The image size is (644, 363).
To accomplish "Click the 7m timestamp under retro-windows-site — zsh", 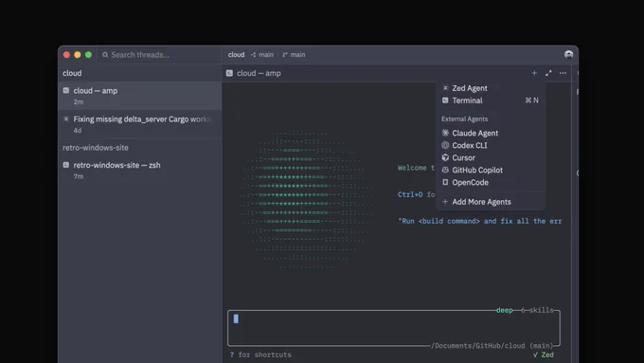I will pyautogui.click(x=79, y=176).
